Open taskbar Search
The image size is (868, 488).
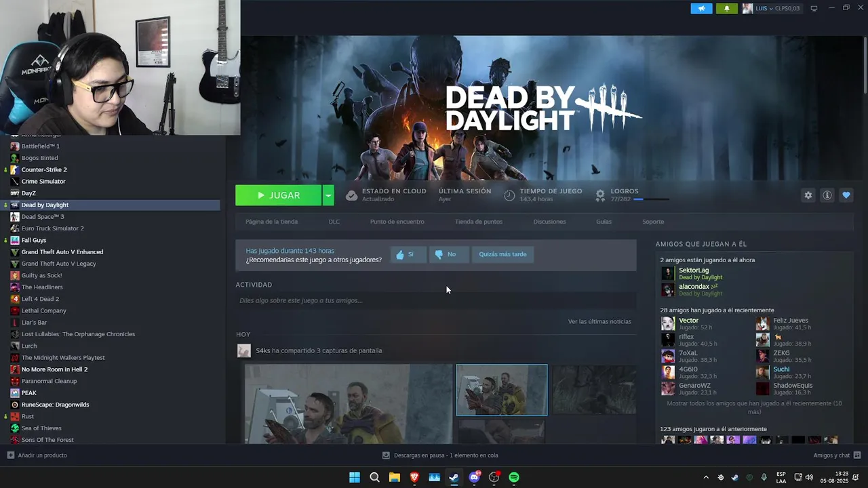pyautogui.click(x=374, y=477)
